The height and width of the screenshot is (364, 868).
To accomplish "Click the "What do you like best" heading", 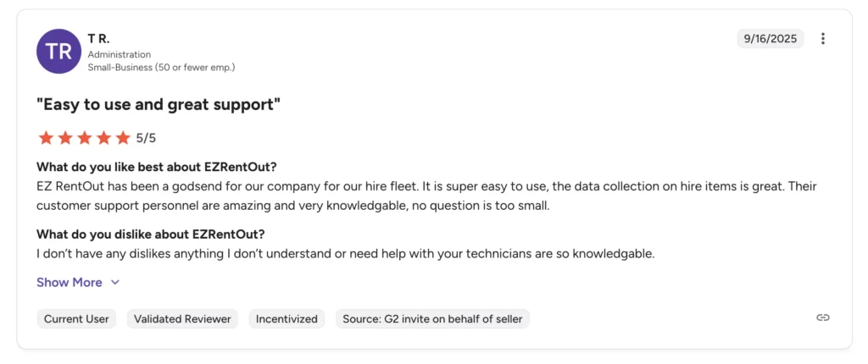I will (x=157, y=167).
